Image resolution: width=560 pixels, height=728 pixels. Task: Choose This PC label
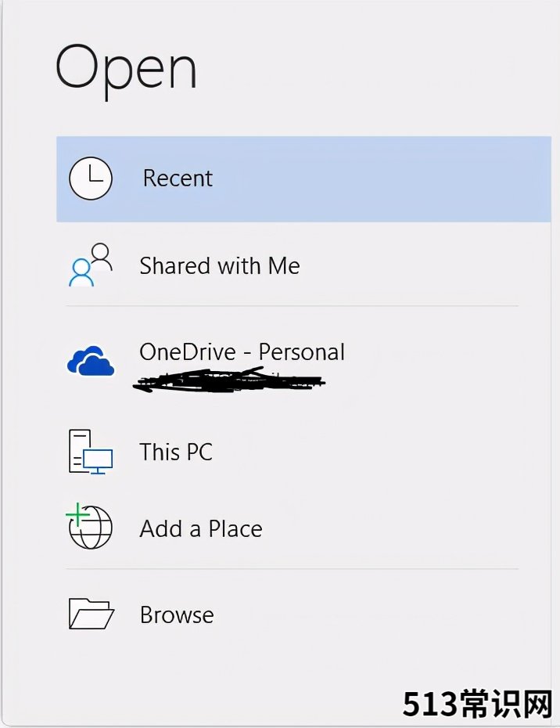176,452
